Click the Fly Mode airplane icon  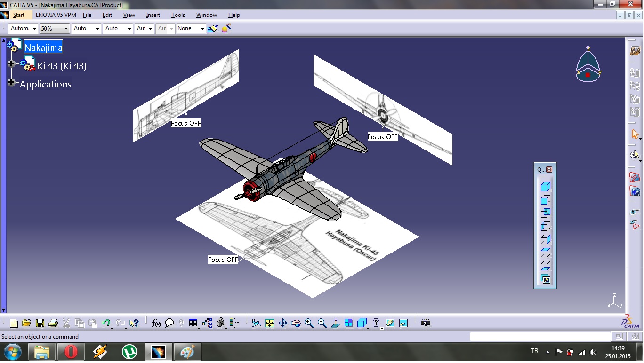pyautogui.click(x=256, y=323)
